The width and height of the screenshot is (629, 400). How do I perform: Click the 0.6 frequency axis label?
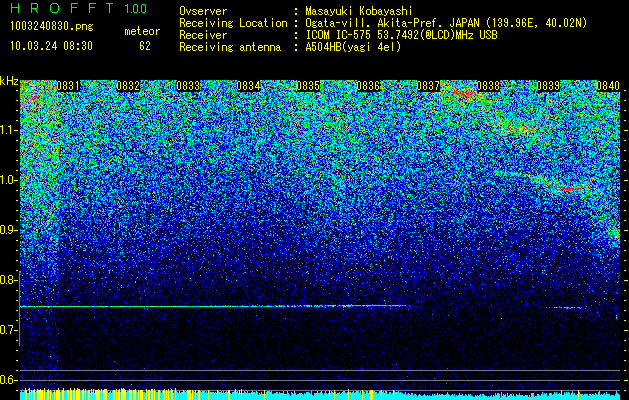coord(8,380)
